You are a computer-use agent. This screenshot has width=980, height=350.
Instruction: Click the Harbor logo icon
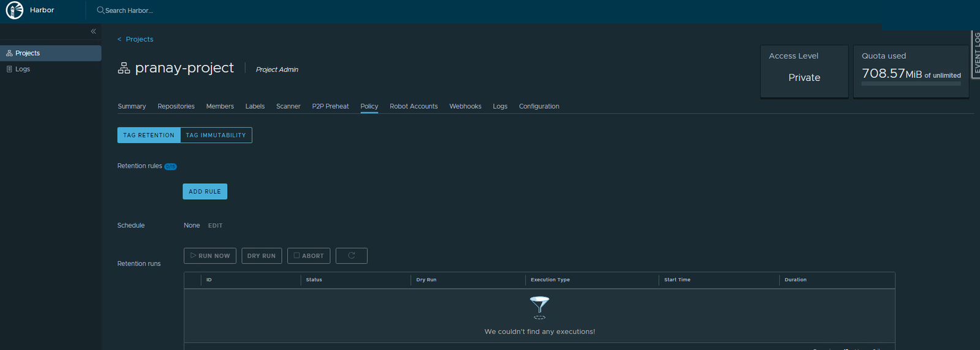[x=15, y=10]
